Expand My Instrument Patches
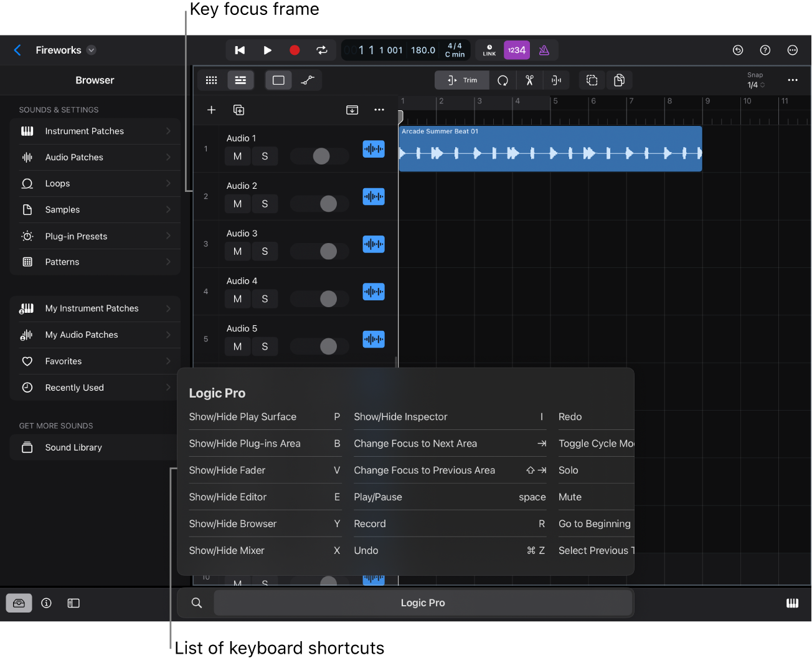 point(95,308)
